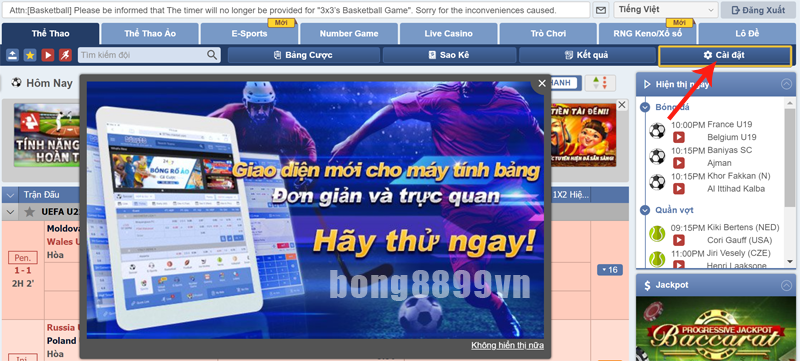The width and height of the screenshot is (800, 361).
Task: Click the upload arrow icon in toolbar
Action: [13, 55]
